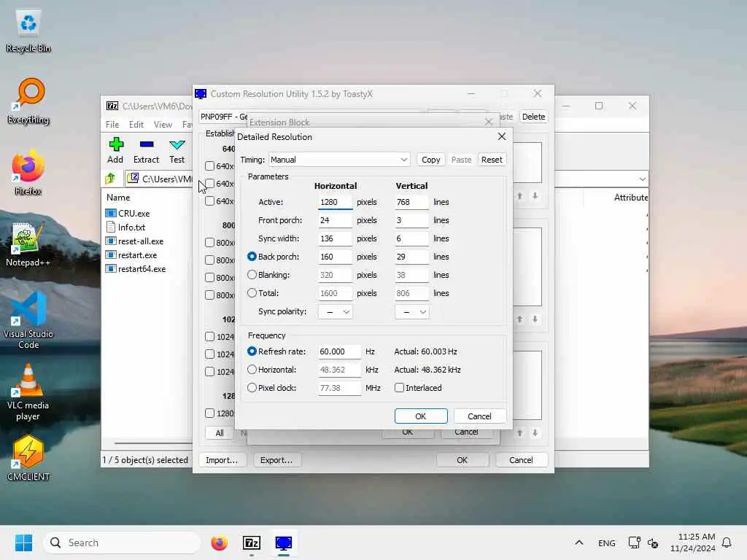Open the Notepad++ desktop shortcut
This screenshot has width=747, height=560.
[28, 244]
